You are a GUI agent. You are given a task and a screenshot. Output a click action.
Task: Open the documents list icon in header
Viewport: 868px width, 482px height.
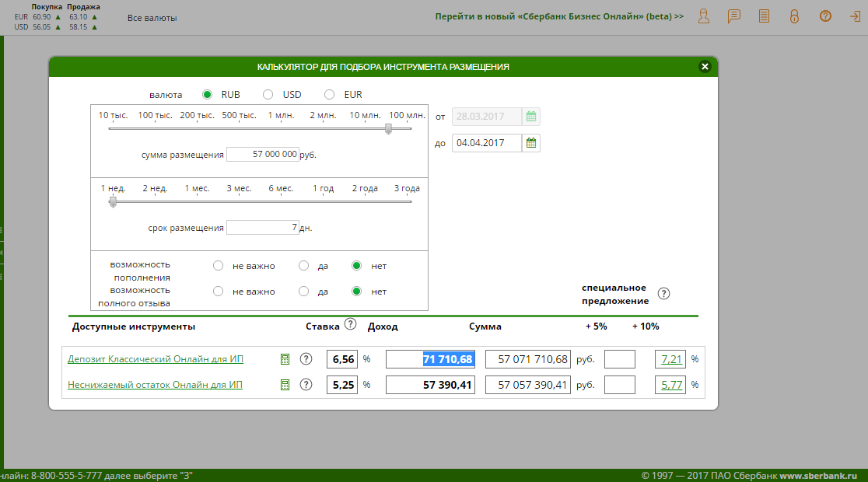[x=764, y=16]
